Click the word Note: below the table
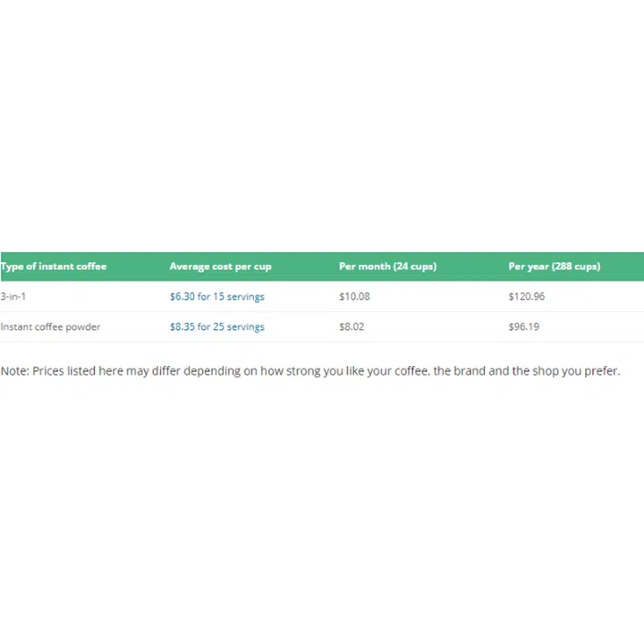 [x=14, y=371]
